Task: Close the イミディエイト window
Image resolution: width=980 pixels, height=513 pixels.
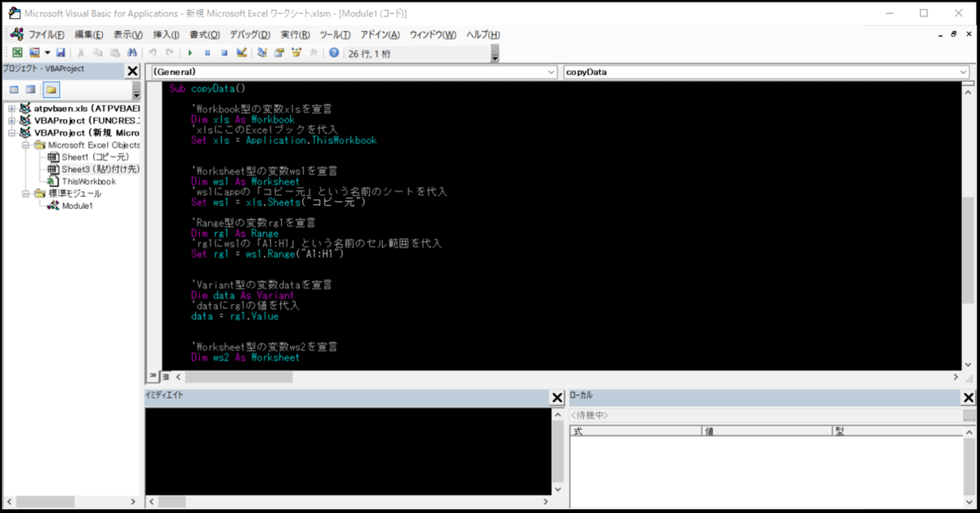Action: tap(557, 398)
